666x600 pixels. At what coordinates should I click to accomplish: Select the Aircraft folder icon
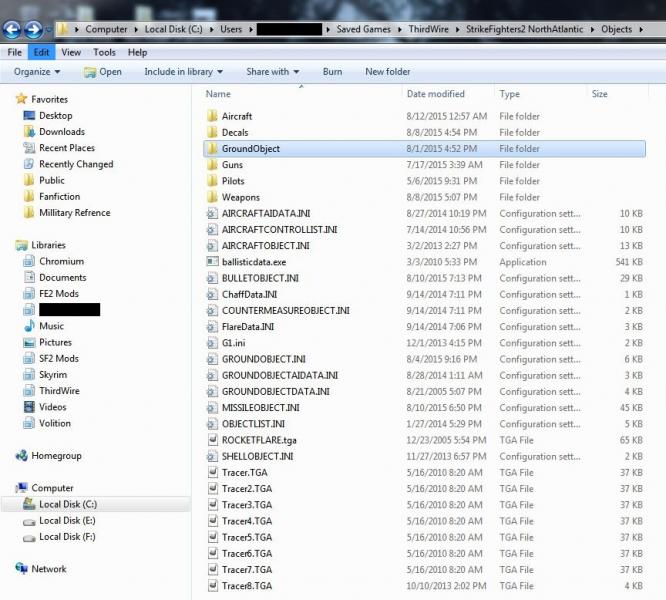212,116
